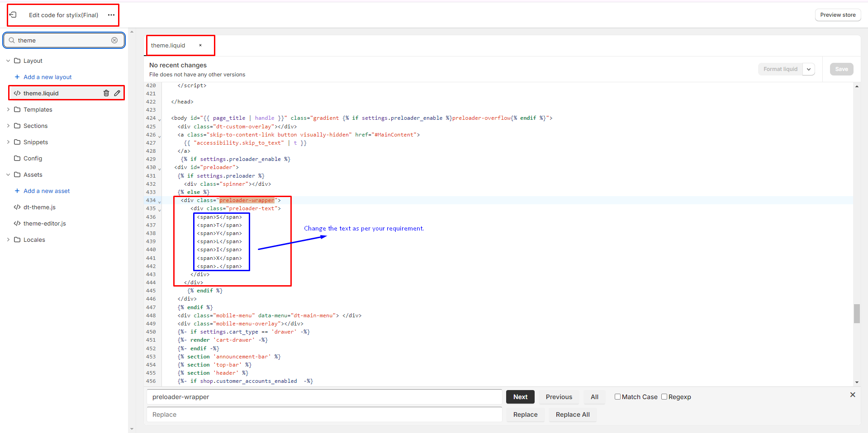Click the editor scroll-down arrow

(x=857, y=382)
